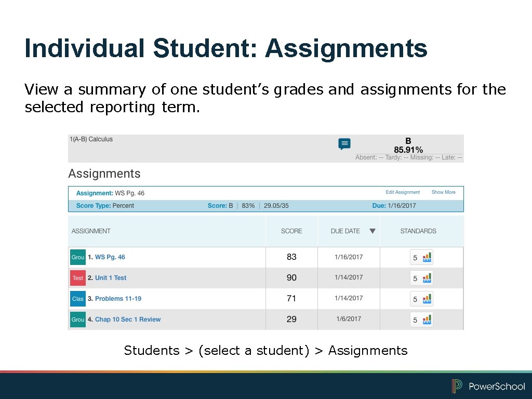Click standards count 5 in Chap 10 Sec 1 Review row
The image size is (532, 399).
pos(415,320)
